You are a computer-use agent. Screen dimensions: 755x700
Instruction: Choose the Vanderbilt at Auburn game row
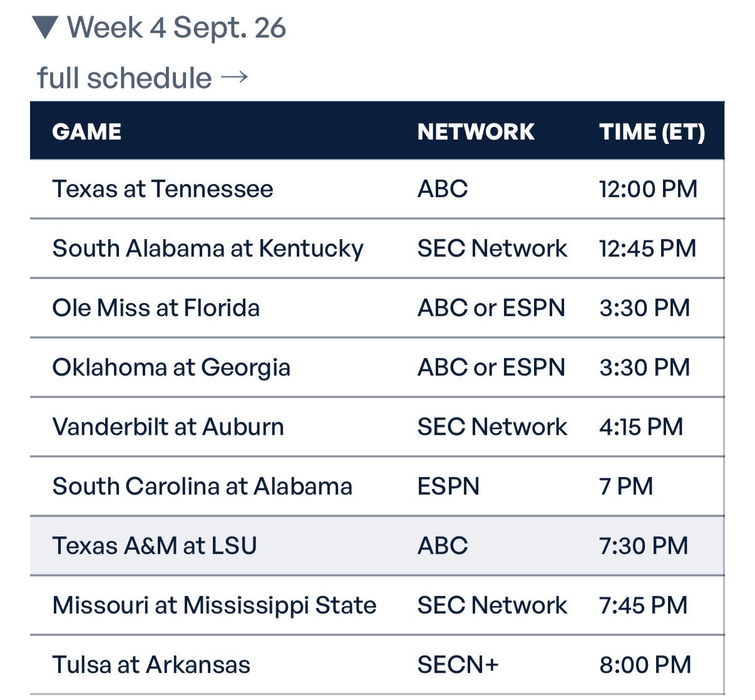[377, 427]
